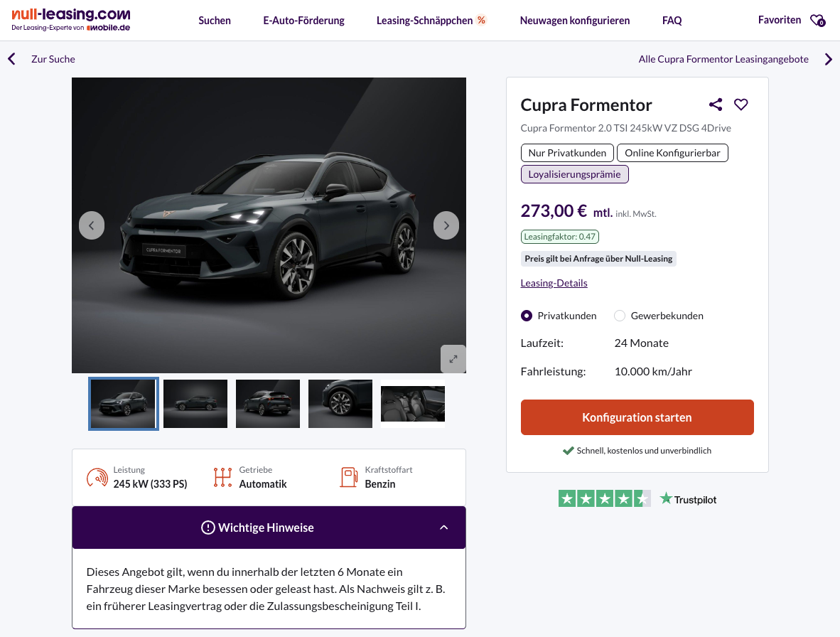
Task: Select the wheel close-up thumbnail
Action: [340, 404]
